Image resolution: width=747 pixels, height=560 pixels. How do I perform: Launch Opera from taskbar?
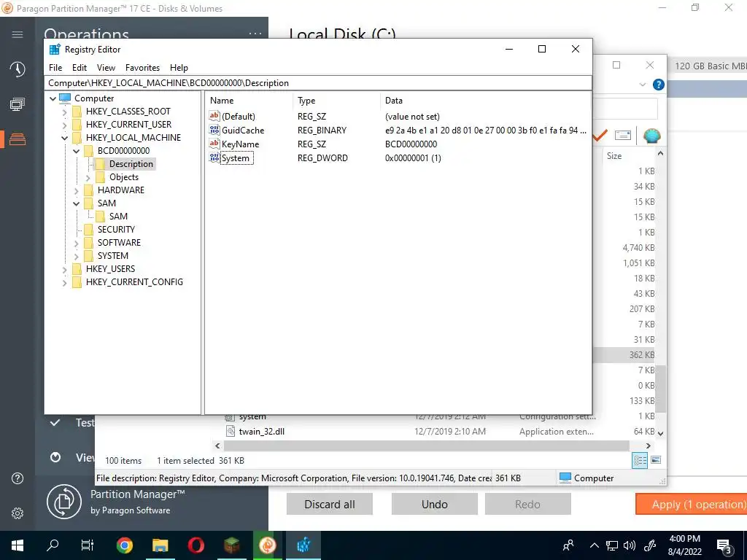[196, 545]
